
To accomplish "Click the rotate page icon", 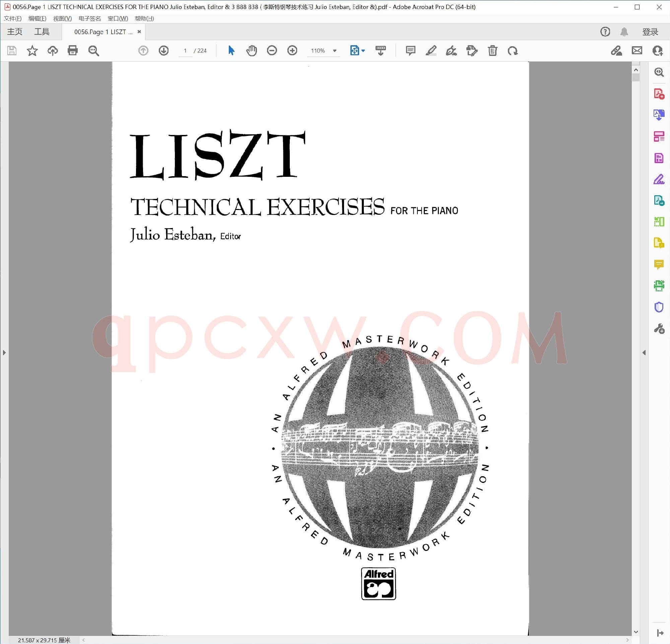I will (x=513, y=51).
